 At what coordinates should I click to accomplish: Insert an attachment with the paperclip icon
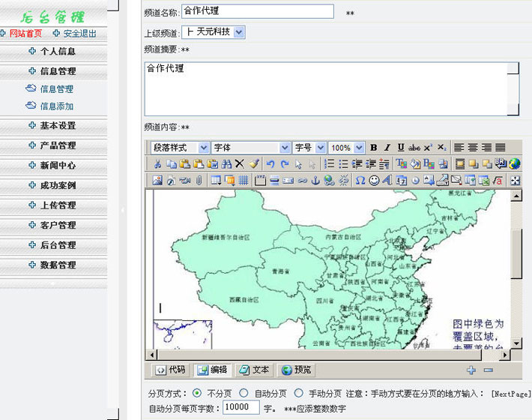point(199,180)
